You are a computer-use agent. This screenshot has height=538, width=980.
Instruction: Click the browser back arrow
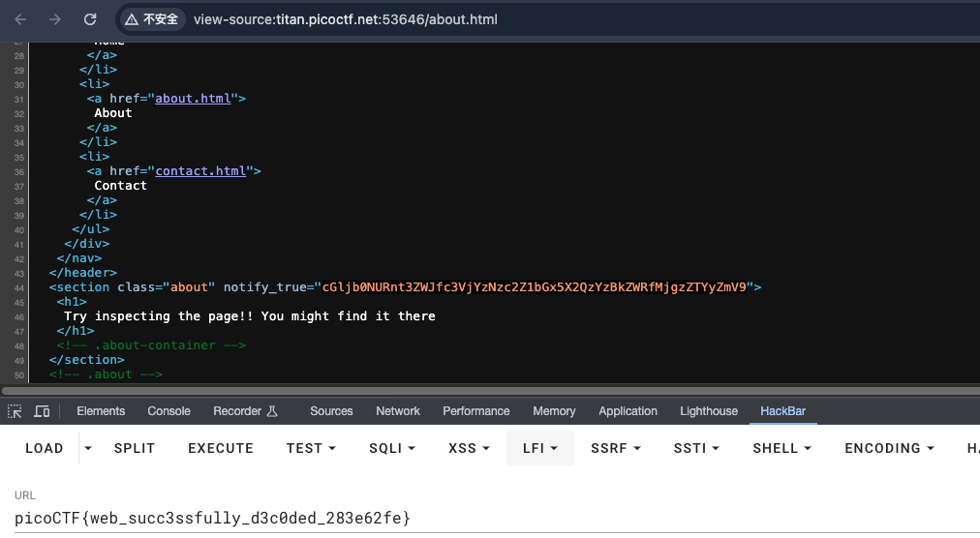(x=20, y=19)
